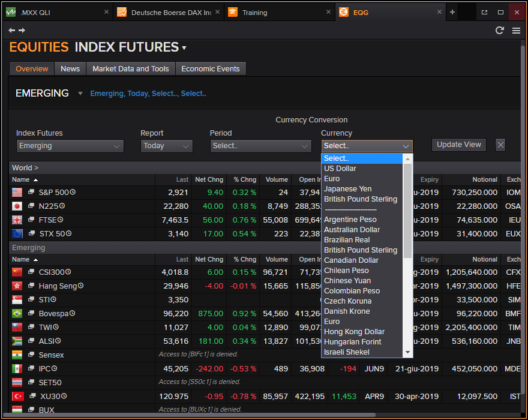The image size is (528, 420).
Task: Close the .MXX QLI tab
Action: click(x=106, y=12)
